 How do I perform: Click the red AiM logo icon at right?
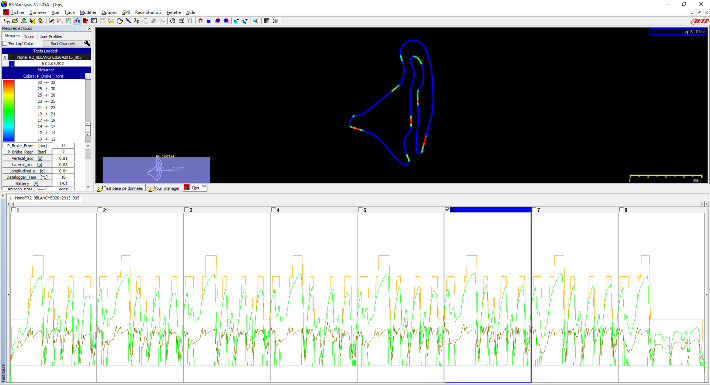699,21
